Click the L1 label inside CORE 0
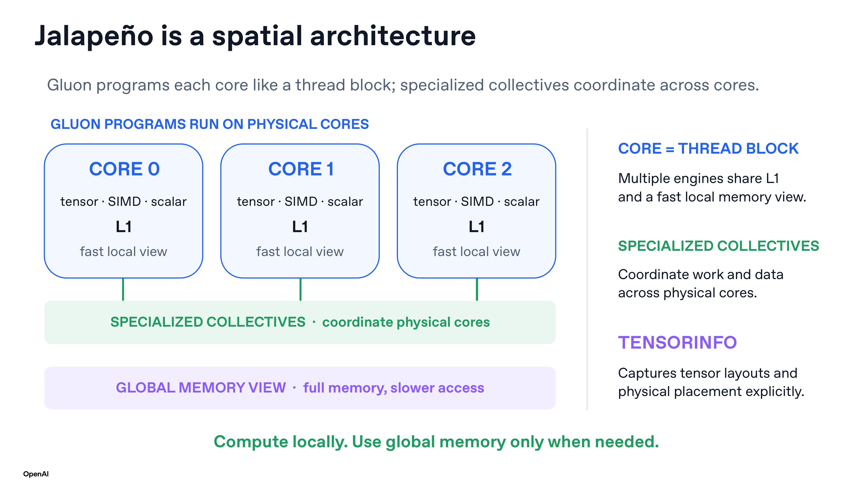This screenshot has width=868, height=489. click(123, 226)
